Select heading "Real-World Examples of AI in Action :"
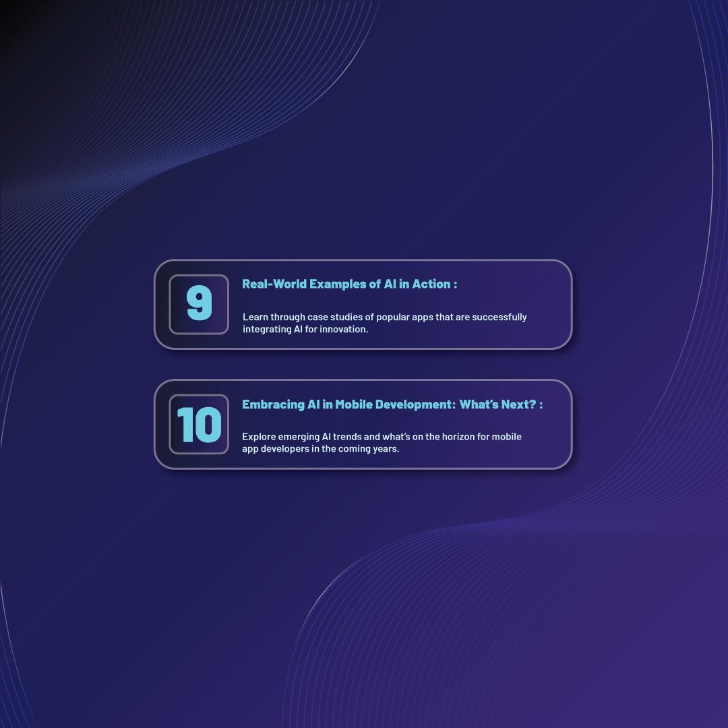 click(x=350, y=284)
